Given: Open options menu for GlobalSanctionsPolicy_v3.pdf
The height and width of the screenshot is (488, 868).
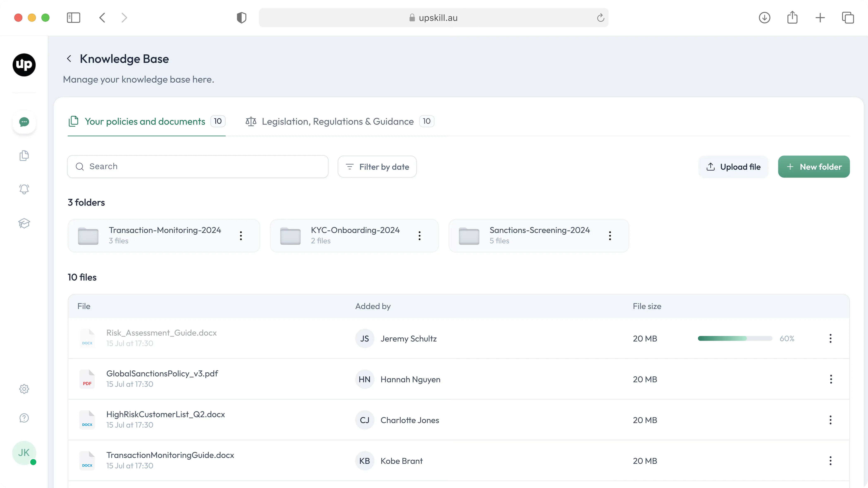Looking at the screenshot, I should 830,379.
